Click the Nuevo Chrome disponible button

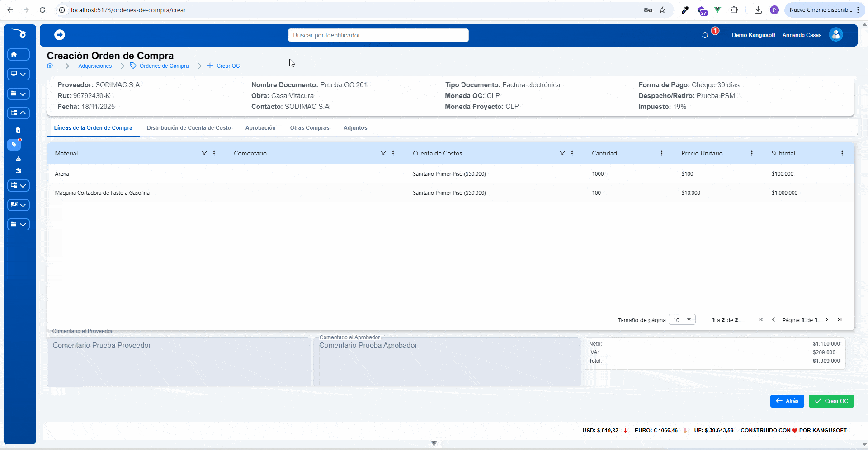tap(824, 10)
